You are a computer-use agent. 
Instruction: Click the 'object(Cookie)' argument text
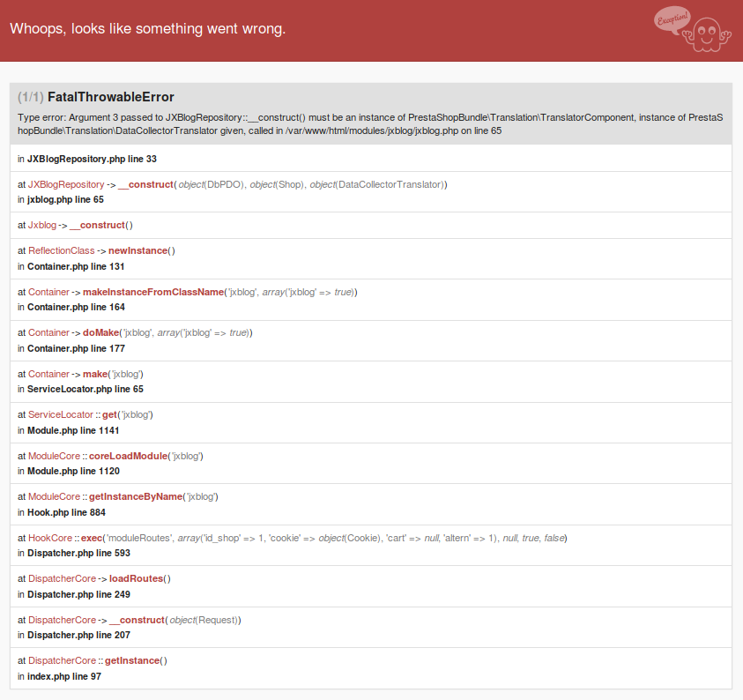click(x=350, y=538)
